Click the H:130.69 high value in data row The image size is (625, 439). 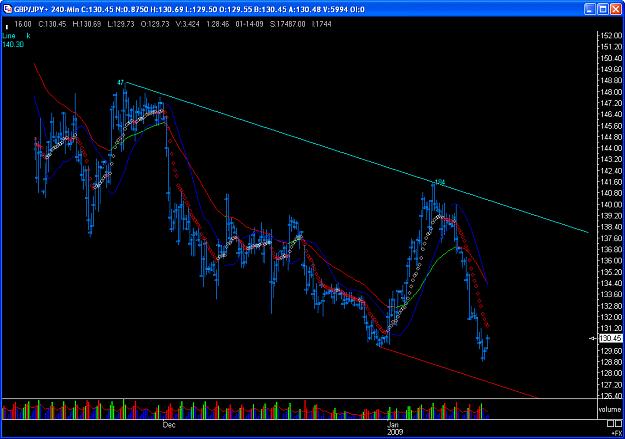click(x=87, y=24)
